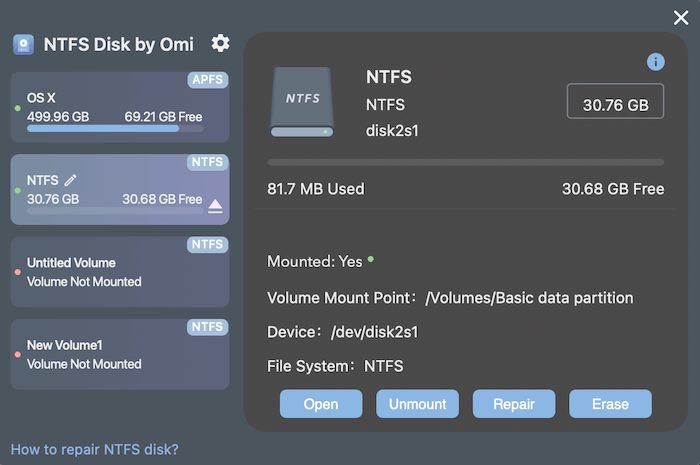The width and height of the screenshot is (700, 465).
Task: Open the NTFS volume in Finder
Action: [x=321, y=404]
